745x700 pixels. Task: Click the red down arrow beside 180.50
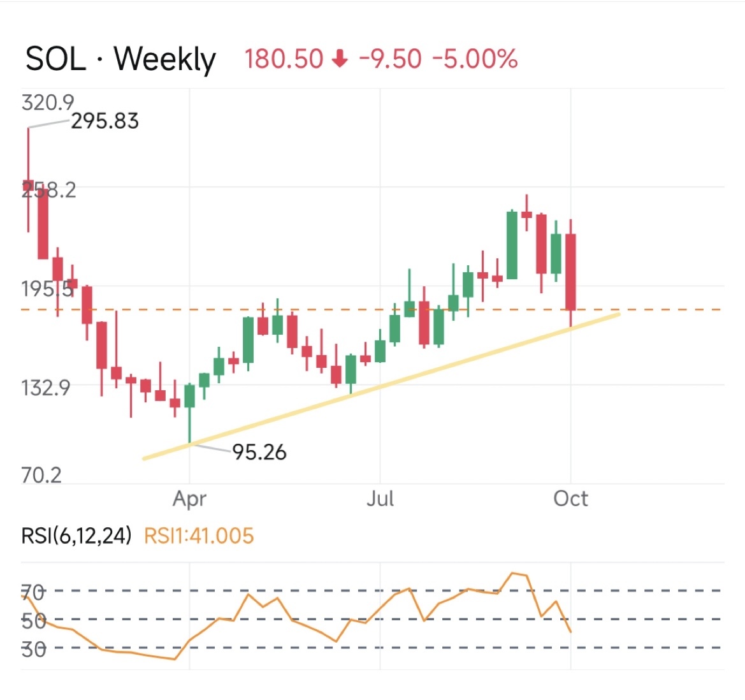(x=340, y=59)
